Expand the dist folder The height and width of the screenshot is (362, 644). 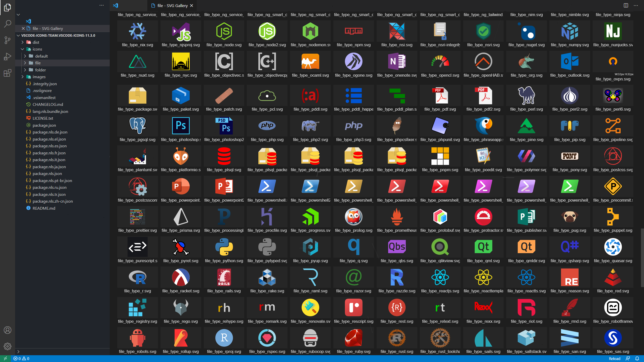point(22,42)
